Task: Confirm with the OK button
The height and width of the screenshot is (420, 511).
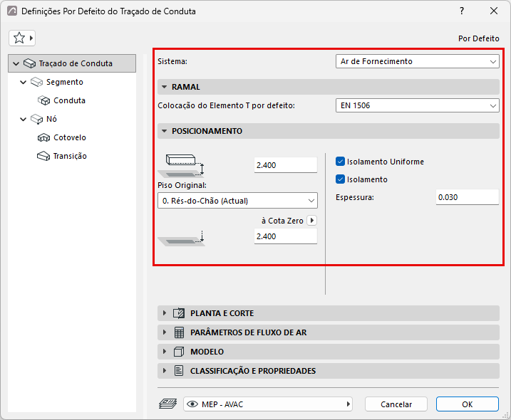Action: [x=468, y=404]
